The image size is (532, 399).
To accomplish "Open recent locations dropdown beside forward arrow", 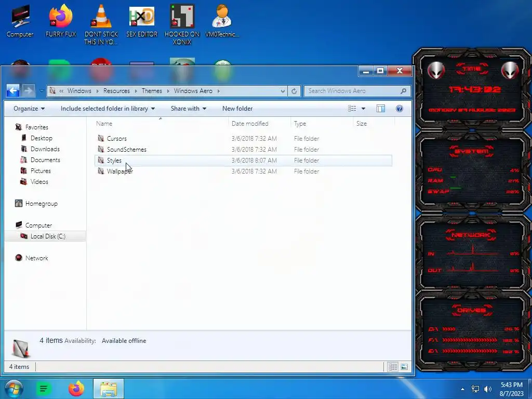I will pyautogui.click(x=42, y=91).
